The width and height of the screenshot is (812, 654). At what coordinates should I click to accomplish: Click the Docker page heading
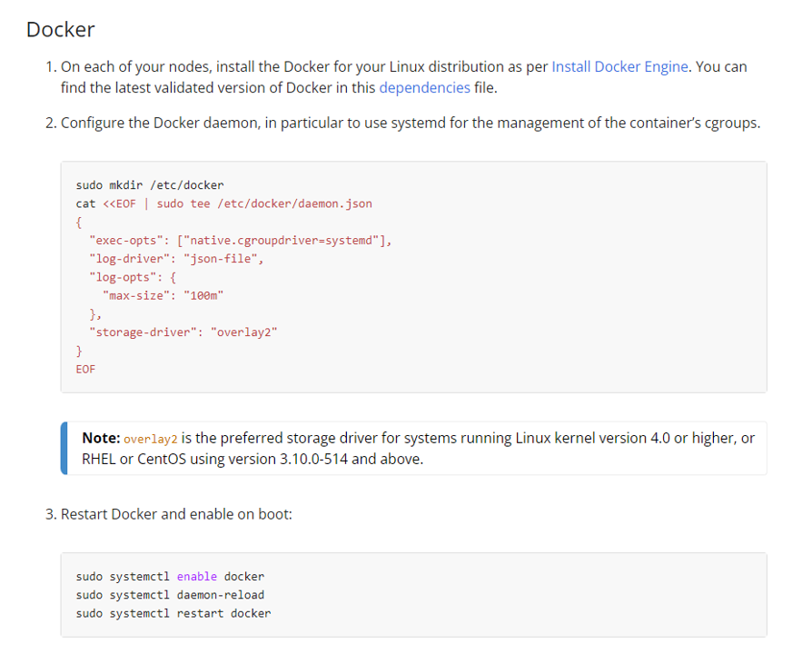click(x=60, y=29)
